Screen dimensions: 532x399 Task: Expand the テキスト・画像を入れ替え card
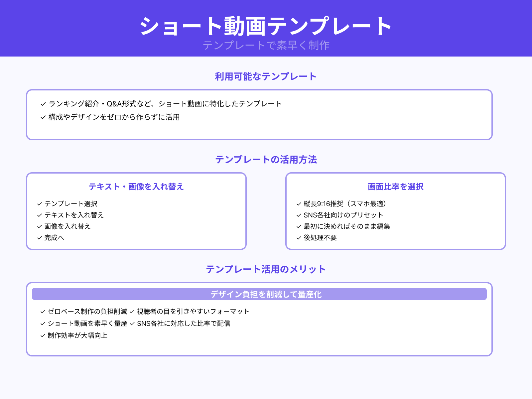[136, 187]
